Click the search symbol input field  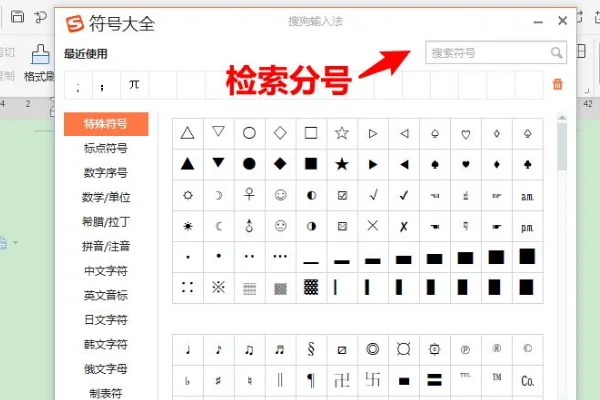[496, 52]
